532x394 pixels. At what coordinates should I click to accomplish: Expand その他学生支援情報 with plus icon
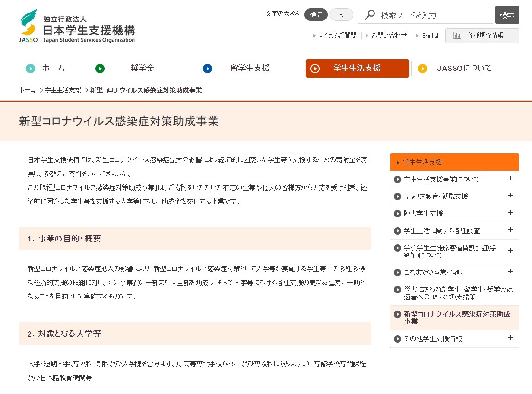click(x=510, y=339)
